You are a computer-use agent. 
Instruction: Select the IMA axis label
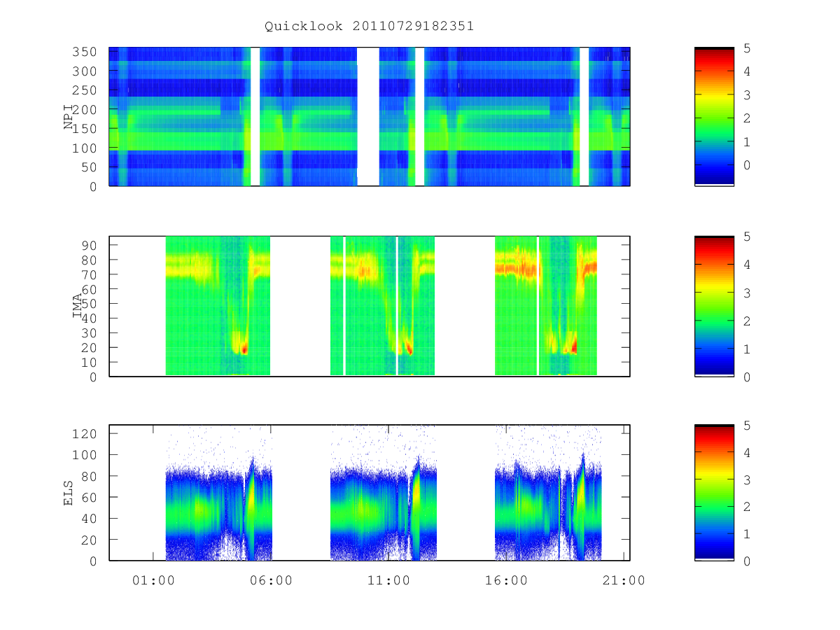click(x=78, y=306)
